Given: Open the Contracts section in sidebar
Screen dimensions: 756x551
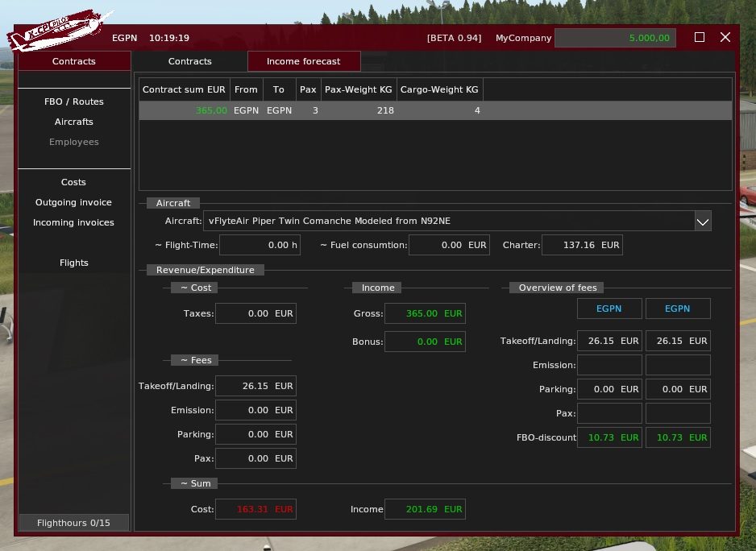Looking at the screenshot, I should 73,61.
